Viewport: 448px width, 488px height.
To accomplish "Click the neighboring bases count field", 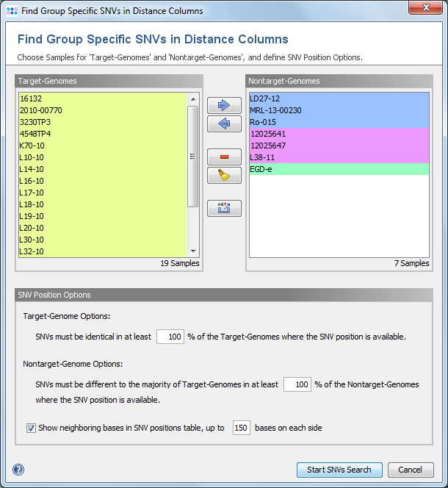I will click(241, 428).
